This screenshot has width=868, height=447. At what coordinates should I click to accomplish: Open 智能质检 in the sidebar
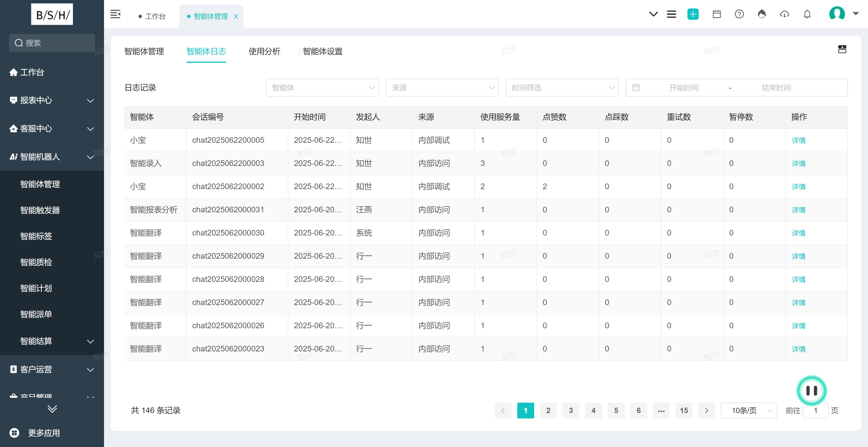point(52,262)
